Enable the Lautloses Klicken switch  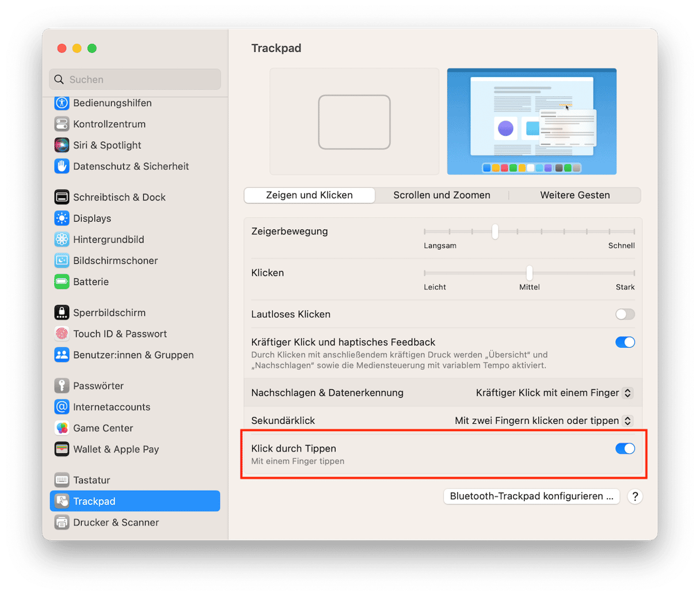click(625, 314)
